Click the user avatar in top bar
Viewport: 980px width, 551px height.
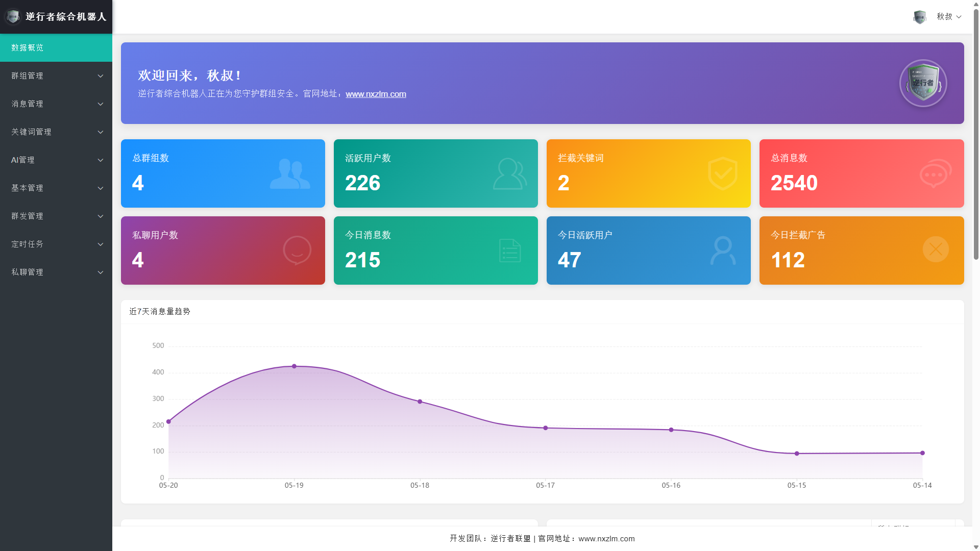tap(920, 17)
